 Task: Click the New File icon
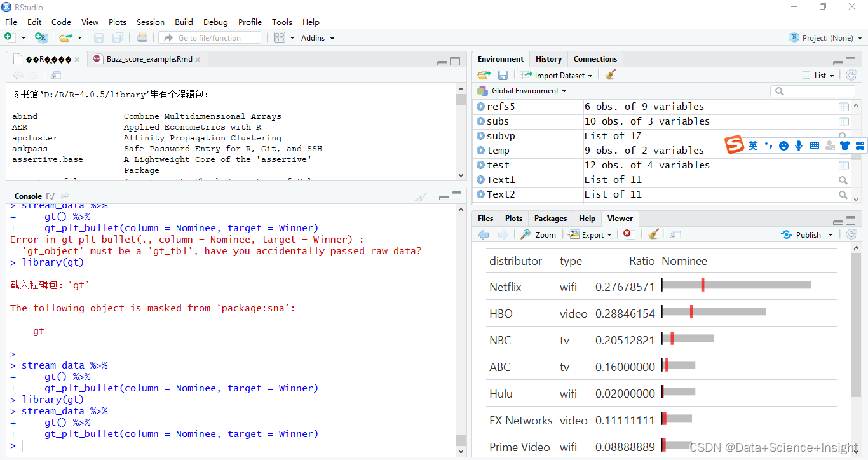(x=10, y=37)
